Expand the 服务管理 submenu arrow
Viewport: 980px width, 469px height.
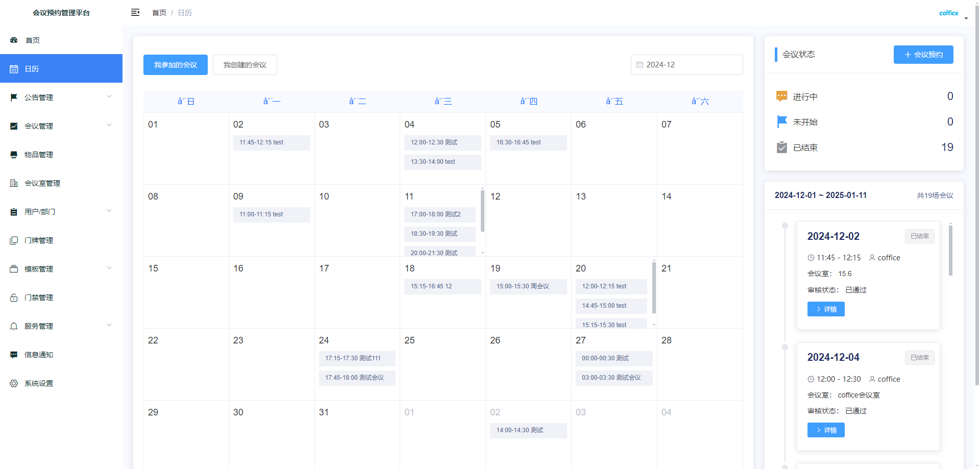tap(109, 326)
